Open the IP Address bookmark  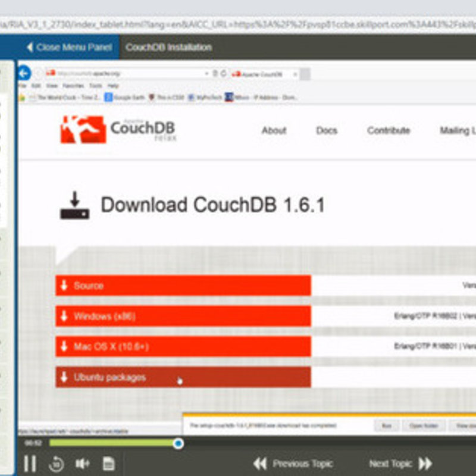click(x=261, y=98)
